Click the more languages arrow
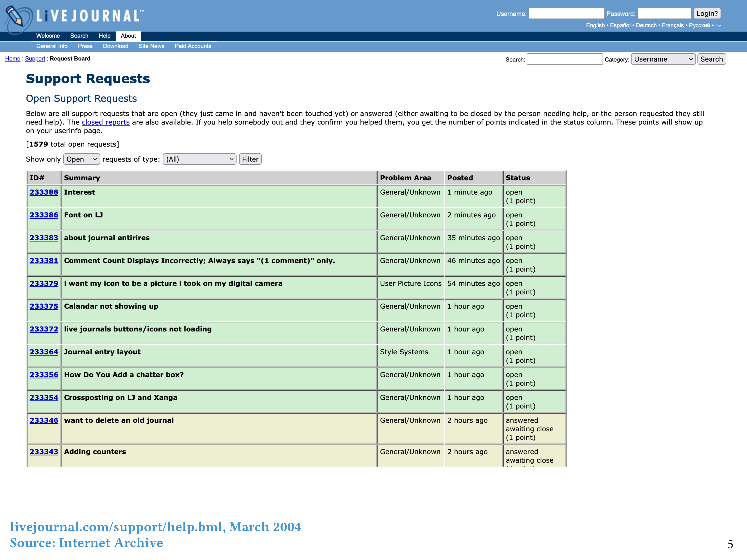 pyautogui.click(x=718, y=26)
